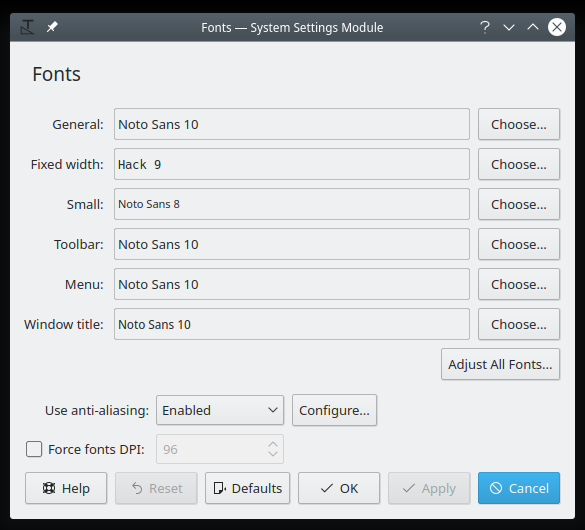
Task: Click the 'Use anti-aliasing:' label
Action: pyautogui.click(x=97, y=410)
